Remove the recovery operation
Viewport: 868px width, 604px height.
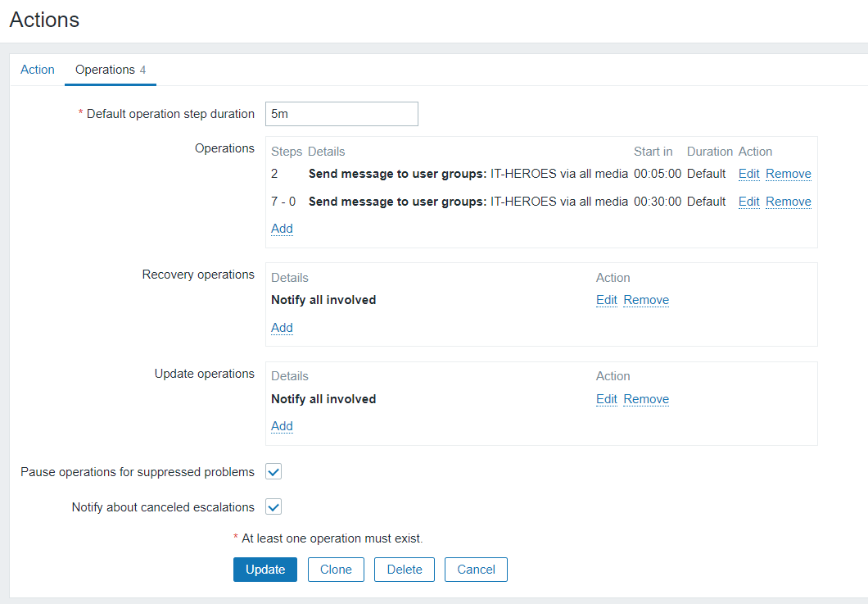645,300
